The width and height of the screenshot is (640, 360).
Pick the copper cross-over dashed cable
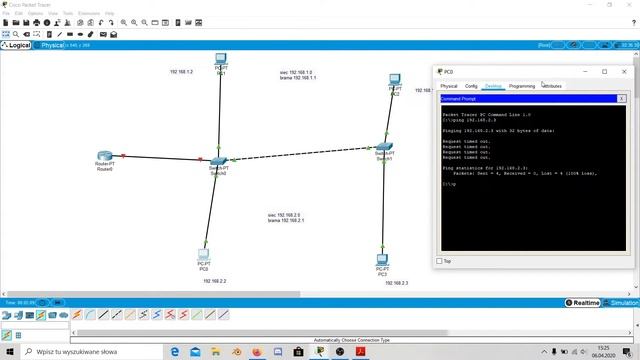pos(117,315)
